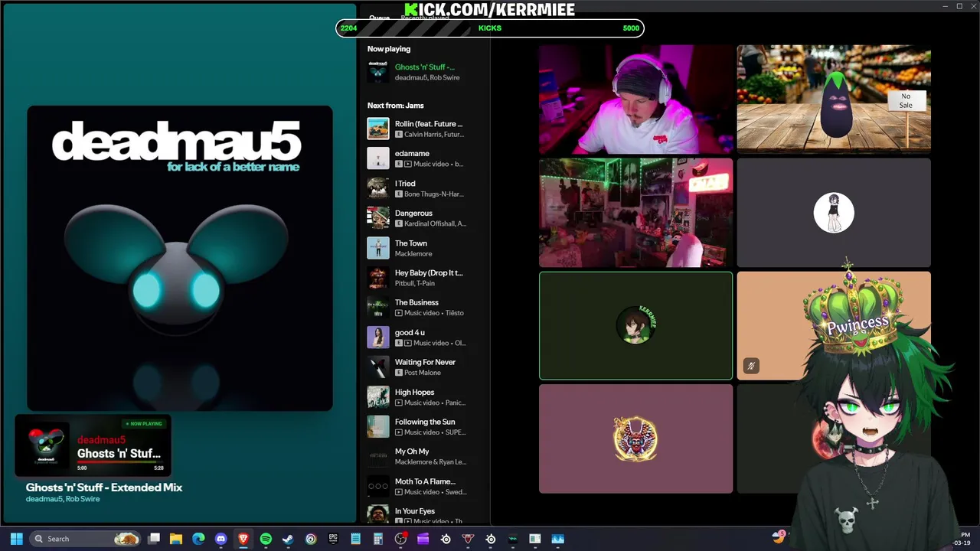The width and height of the screenshot is (980, 551).
Task: Click the 'Next from: Jams' heading
Action: [x=395, y=106]
